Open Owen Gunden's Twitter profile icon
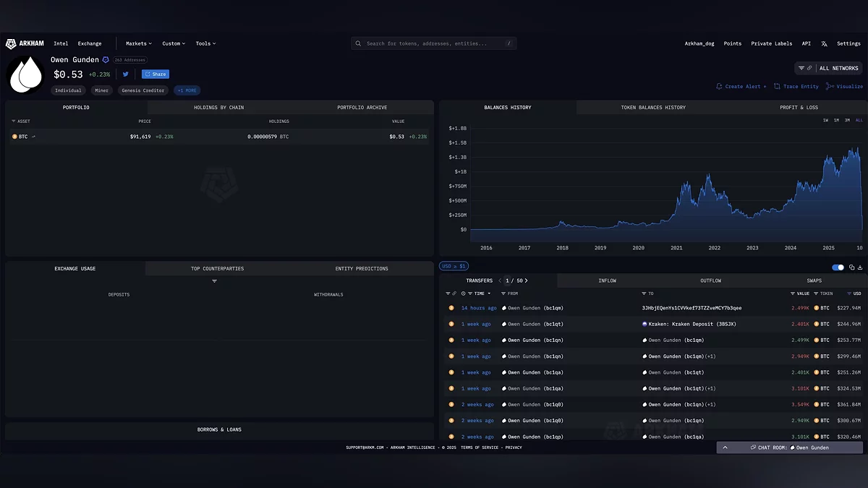This screenshot has width=868, height=488. pyautogui.click(x=126, y=74)
